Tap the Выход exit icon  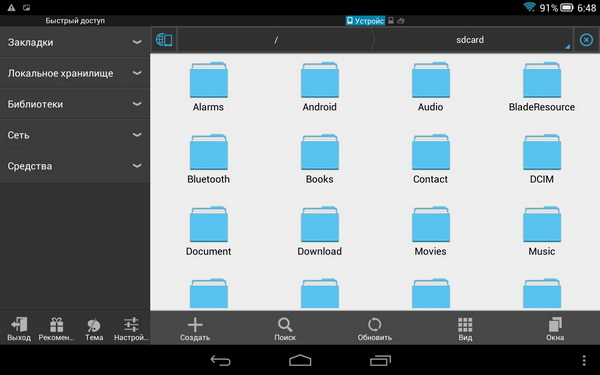(x=19, y=324)
